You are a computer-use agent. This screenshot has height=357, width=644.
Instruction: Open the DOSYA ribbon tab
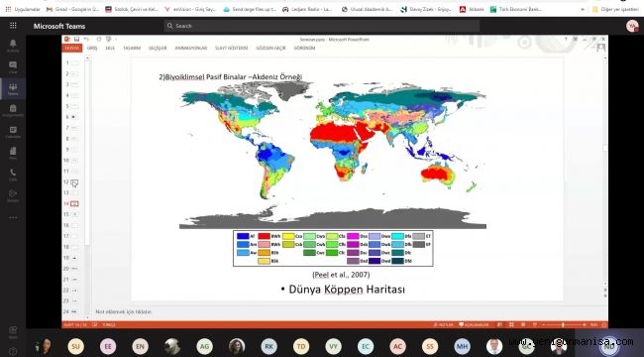pyautogui.click(x=72, y=49)
